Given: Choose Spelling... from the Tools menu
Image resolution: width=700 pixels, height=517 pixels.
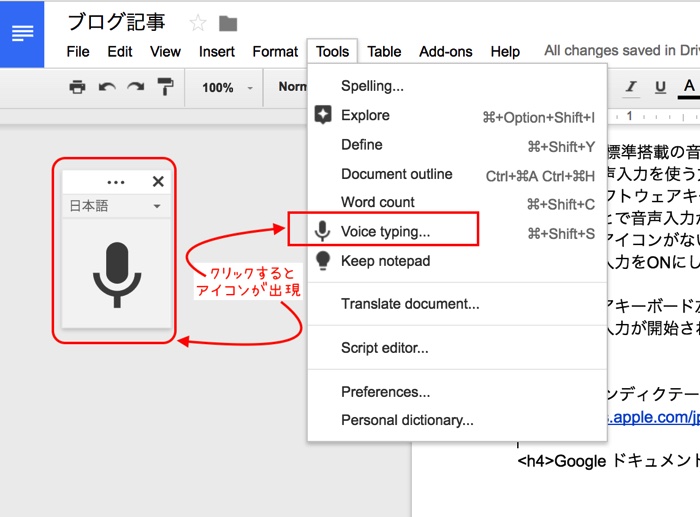Looking at the screenshot, I should coord(457,86).
